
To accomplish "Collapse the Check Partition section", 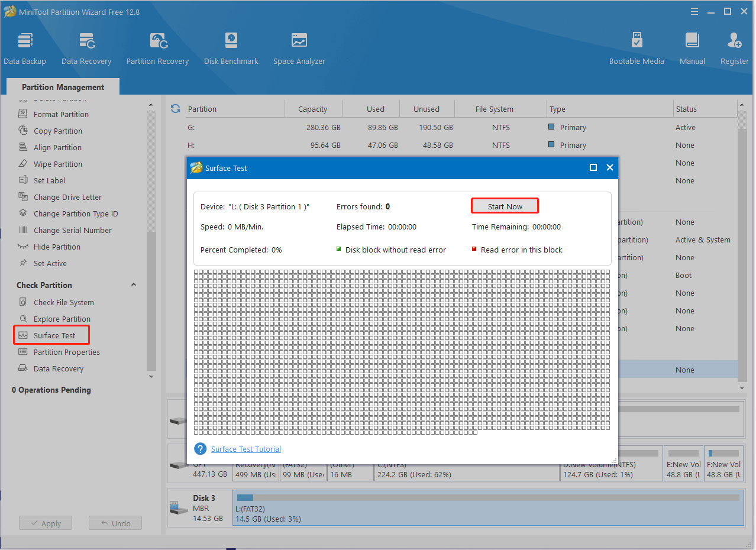I will click(x=134, y=284).
